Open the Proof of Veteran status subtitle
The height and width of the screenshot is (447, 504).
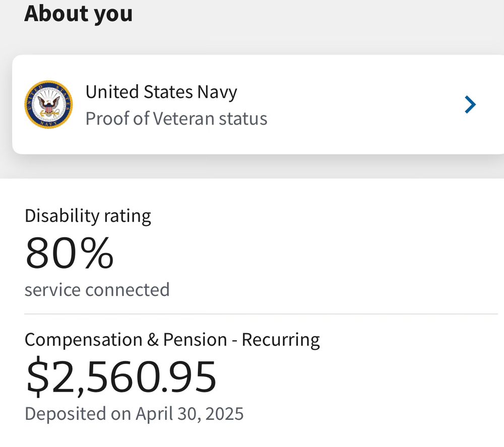[x=176, y=118]
